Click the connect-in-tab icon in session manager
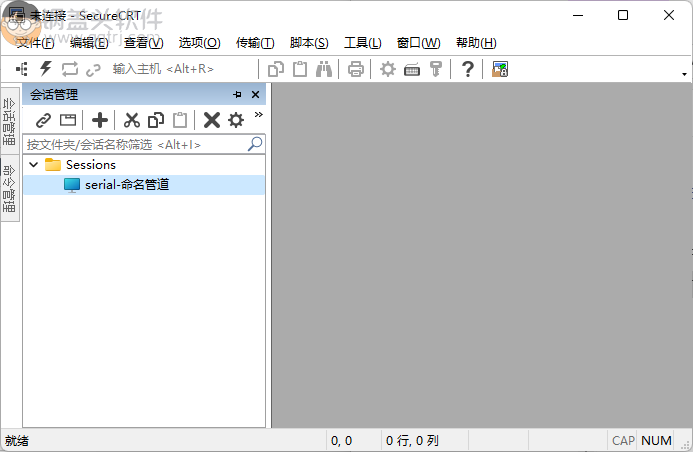 [68, 120]
